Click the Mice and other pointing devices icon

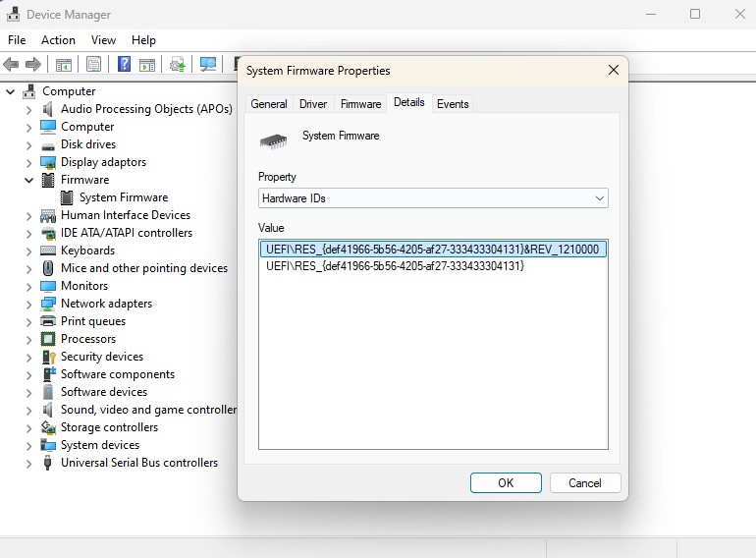[48, 267]
